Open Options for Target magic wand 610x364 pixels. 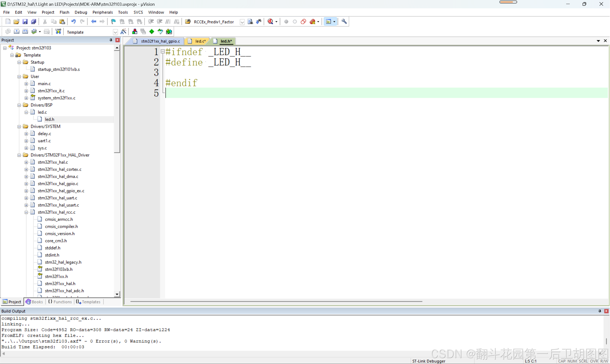pyautogui.click(x=123, y=31)
